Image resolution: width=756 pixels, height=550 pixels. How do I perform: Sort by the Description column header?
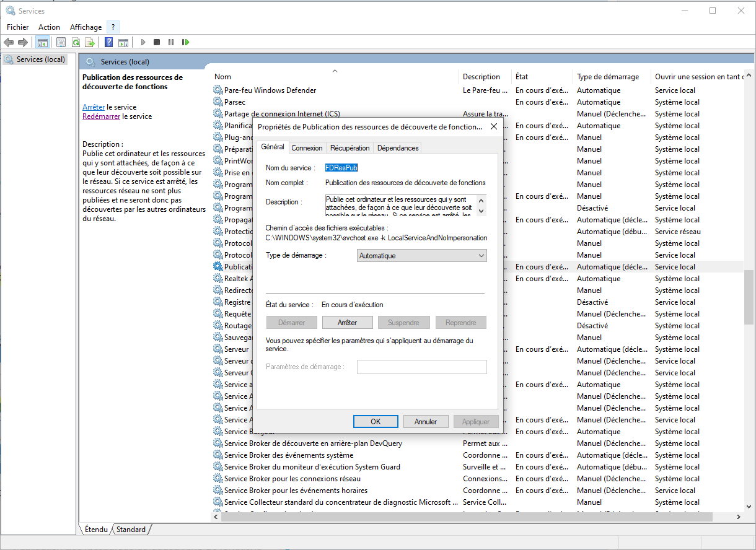click(486, 77)
